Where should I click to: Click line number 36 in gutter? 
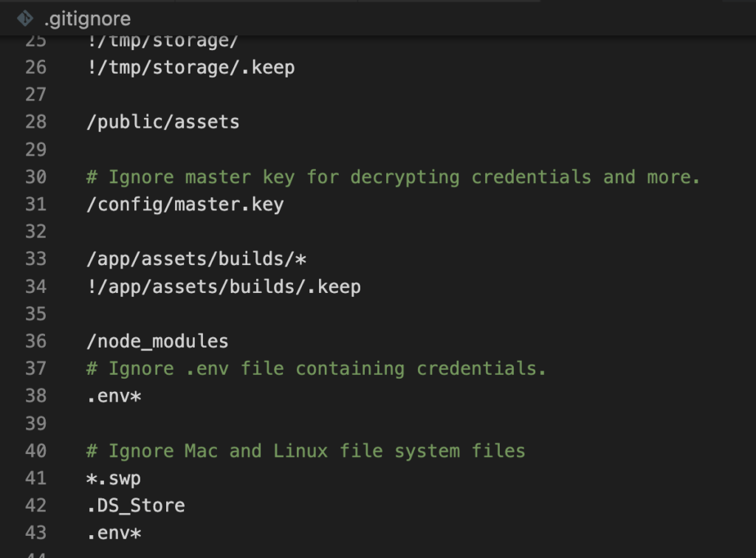pos(35,342)
